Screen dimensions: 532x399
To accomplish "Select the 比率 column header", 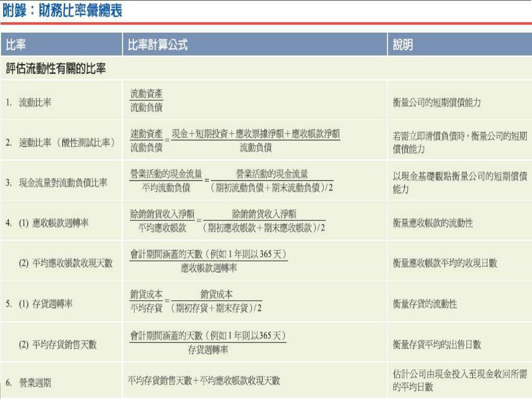I will click(x=61, y=45).
